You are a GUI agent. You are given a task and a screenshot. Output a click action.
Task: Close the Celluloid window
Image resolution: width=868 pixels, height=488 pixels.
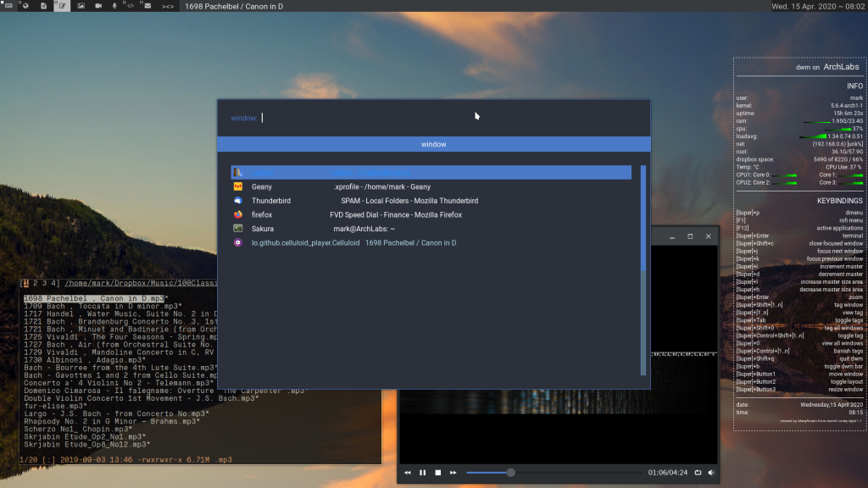pyautogui.click(x=709, y=236)
